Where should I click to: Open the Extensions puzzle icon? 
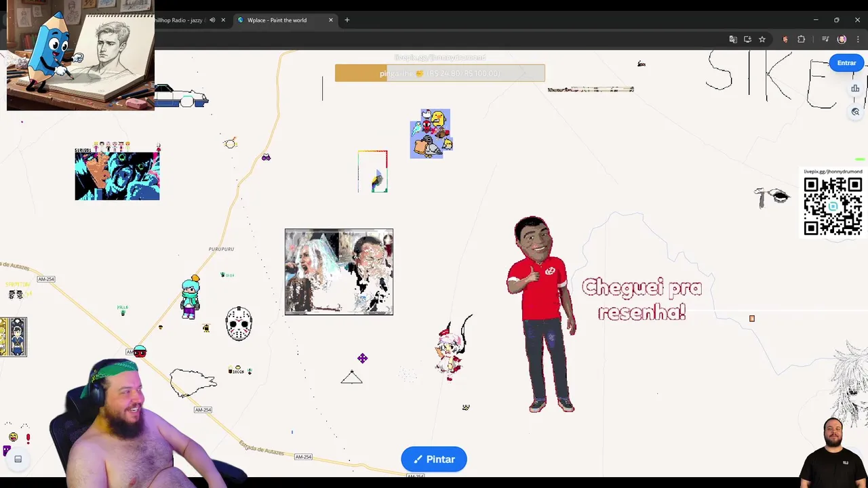click(x=801, y=39)
